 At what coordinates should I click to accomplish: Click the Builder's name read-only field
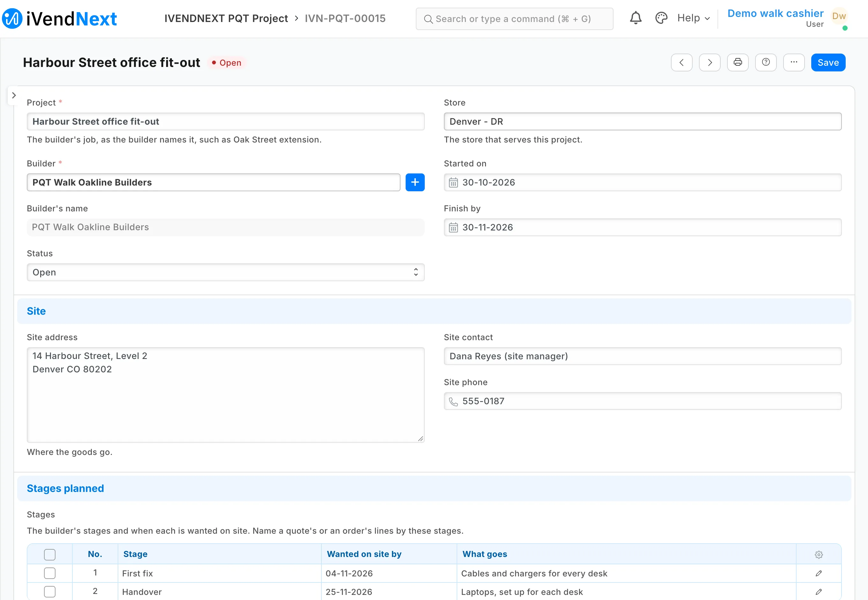pyautogui.click(x=225, y=227)
